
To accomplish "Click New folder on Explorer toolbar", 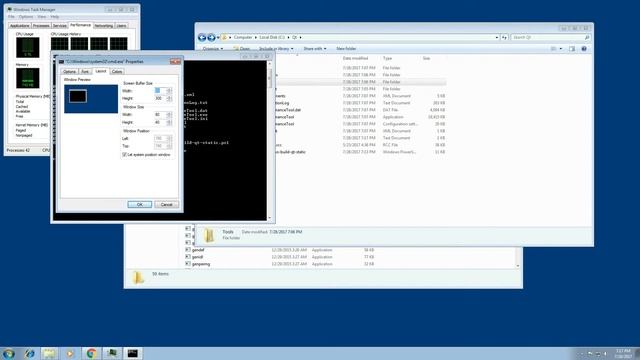I will (346, 49).
